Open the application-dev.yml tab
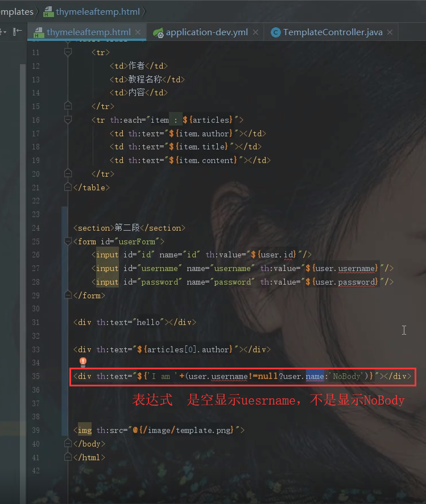Screen dimensions: 426x504 click(206, 32)
